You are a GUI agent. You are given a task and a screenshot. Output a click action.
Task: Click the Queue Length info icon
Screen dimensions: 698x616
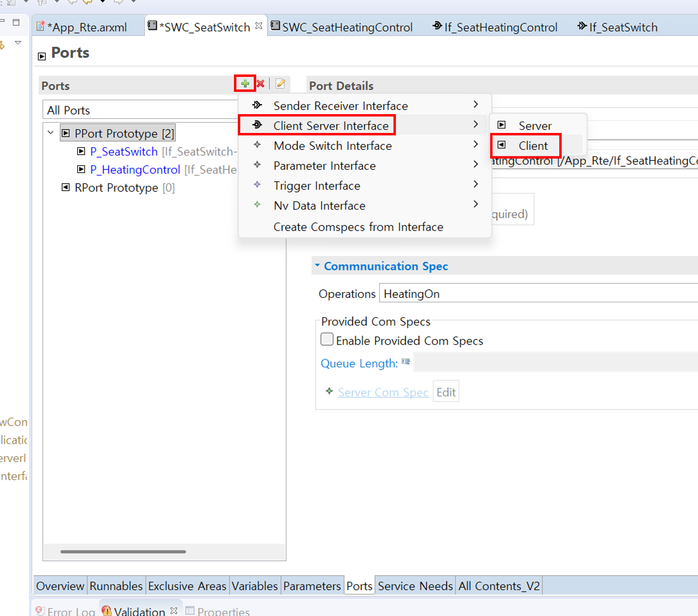[406, 362]
